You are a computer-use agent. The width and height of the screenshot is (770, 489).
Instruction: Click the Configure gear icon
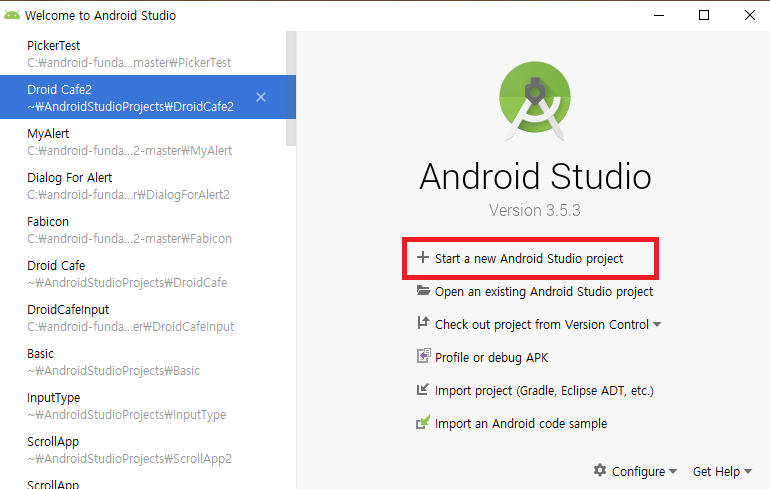pos(600,470)
